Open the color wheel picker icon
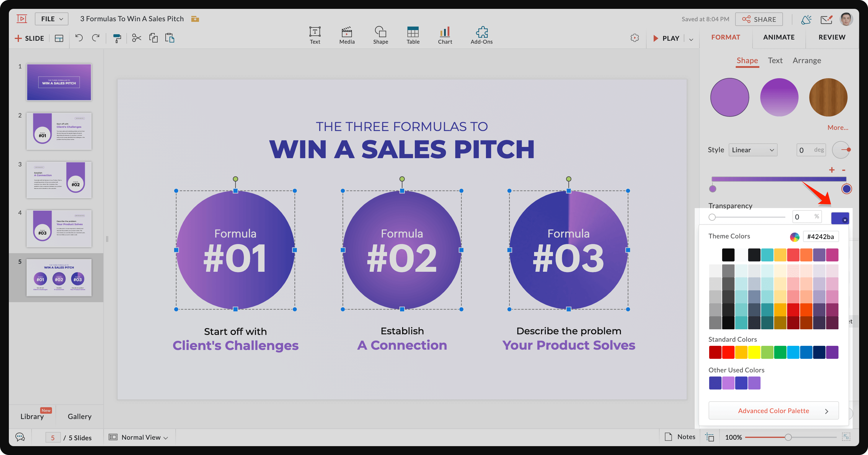 (794, 237)
